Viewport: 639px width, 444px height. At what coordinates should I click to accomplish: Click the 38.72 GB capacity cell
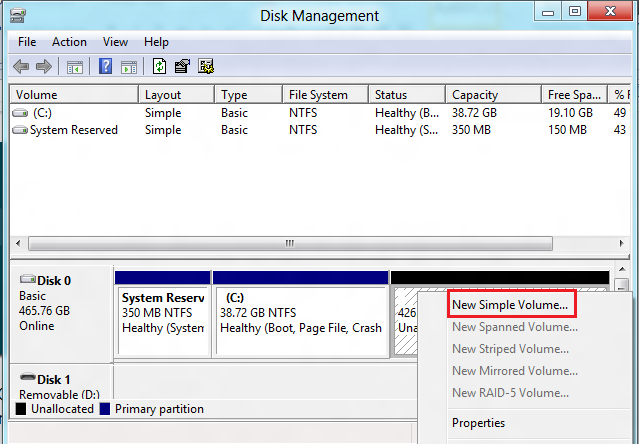[474, 113]
